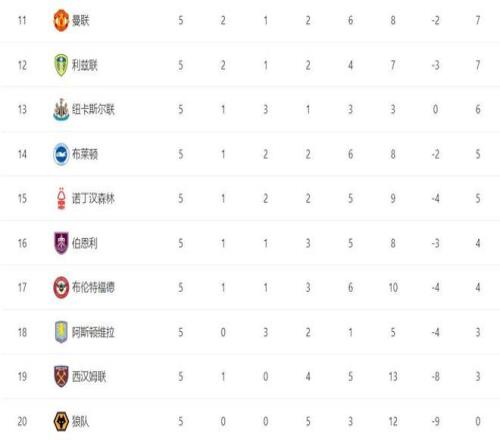The height and width of the screenshot is (440, 500).
Task: Click goals conceded 13 in West Ham row
Action: point(393,377)
